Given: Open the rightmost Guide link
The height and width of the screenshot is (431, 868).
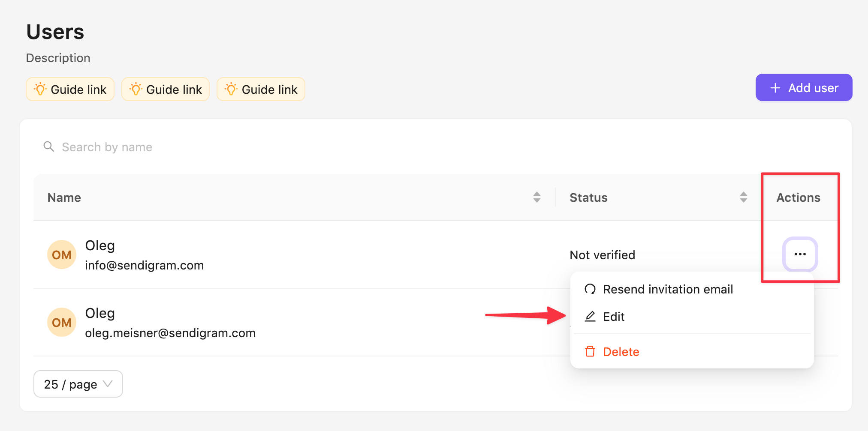Looking at the screenshot, I should pos(261,89).
